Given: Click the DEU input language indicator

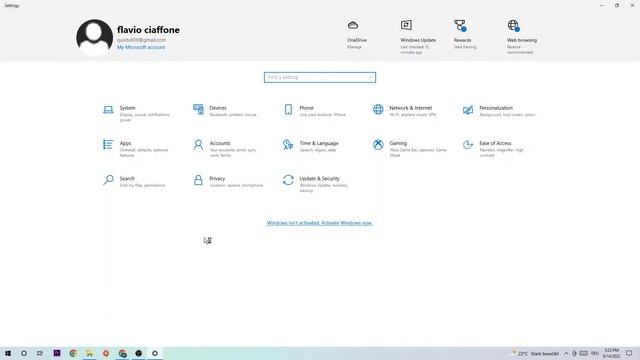Looking at the screenshot, I should [595, 353].
